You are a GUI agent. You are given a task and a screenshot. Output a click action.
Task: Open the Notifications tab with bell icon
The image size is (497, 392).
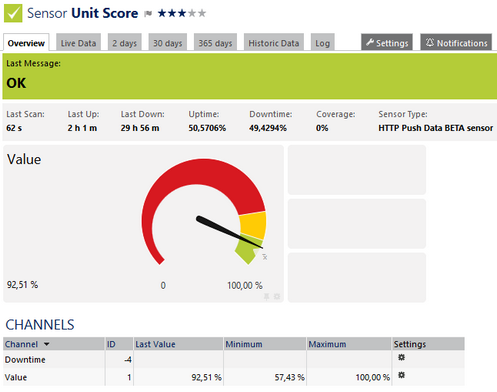(x=456, y=42)
